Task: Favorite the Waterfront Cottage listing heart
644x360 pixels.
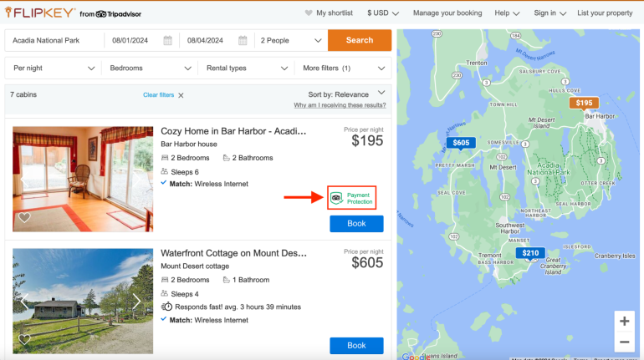Action: pos(24,339)
